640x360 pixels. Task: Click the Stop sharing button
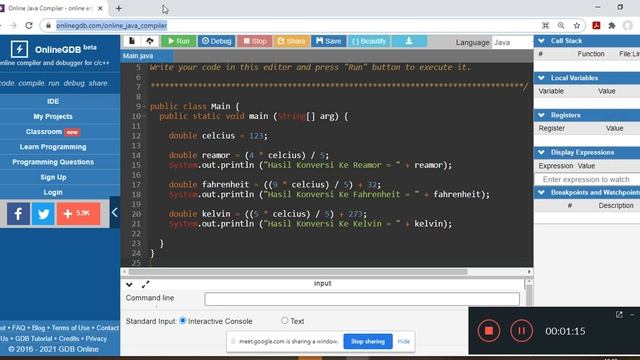pyautogui.click(x=368, y=341)
